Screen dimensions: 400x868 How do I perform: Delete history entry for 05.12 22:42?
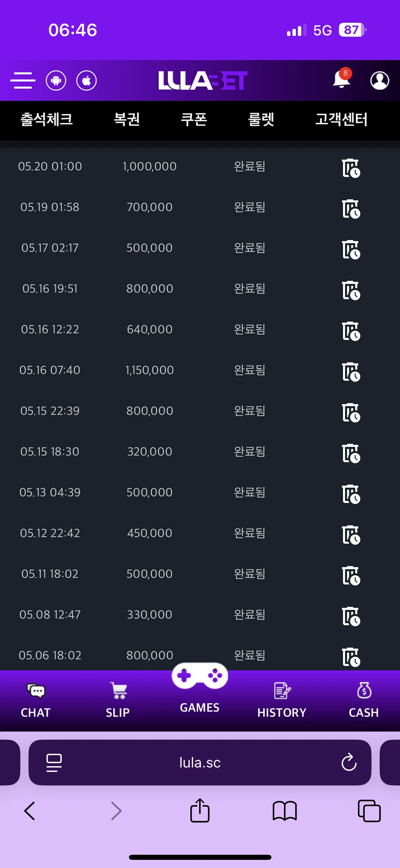[x=351, y=535]
